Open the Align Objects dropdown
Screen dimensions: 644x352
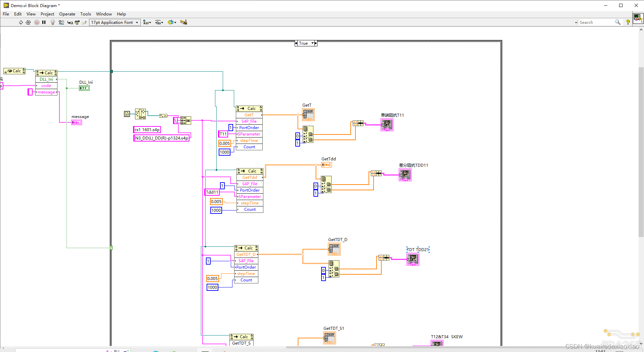149,22
